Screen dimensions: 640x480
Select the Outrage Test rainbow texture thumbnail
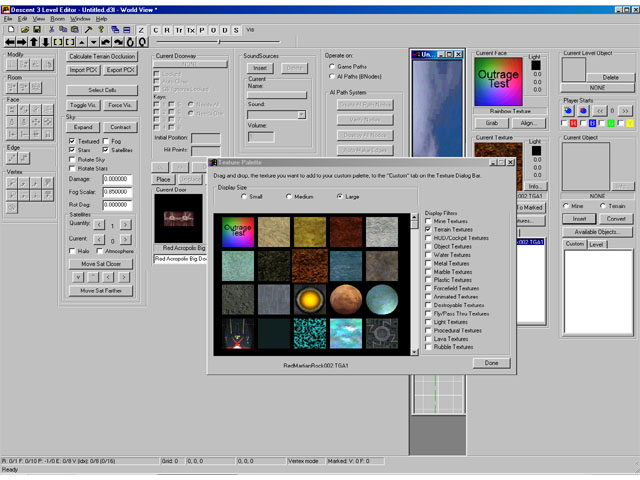[238, 232]
